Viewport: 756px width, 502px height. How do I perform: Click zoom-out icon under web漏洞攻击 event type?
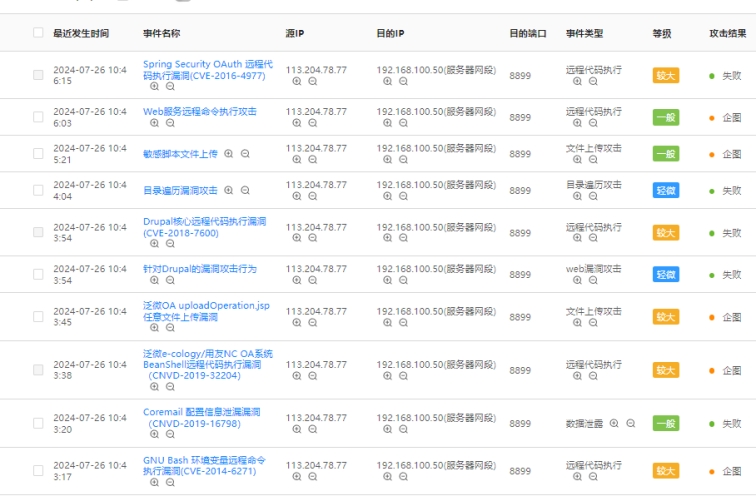593,281
